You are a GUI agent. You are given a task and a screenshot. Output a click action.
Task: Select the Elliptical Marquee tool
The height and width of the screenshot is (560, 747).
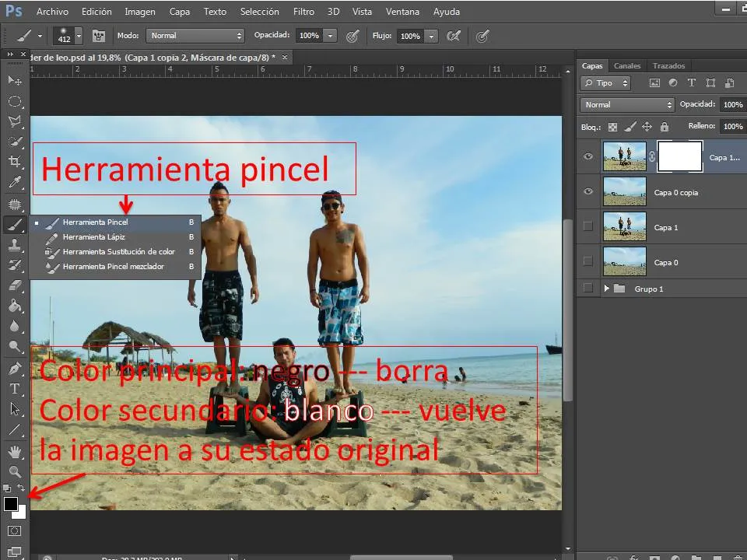click(15, 101)
